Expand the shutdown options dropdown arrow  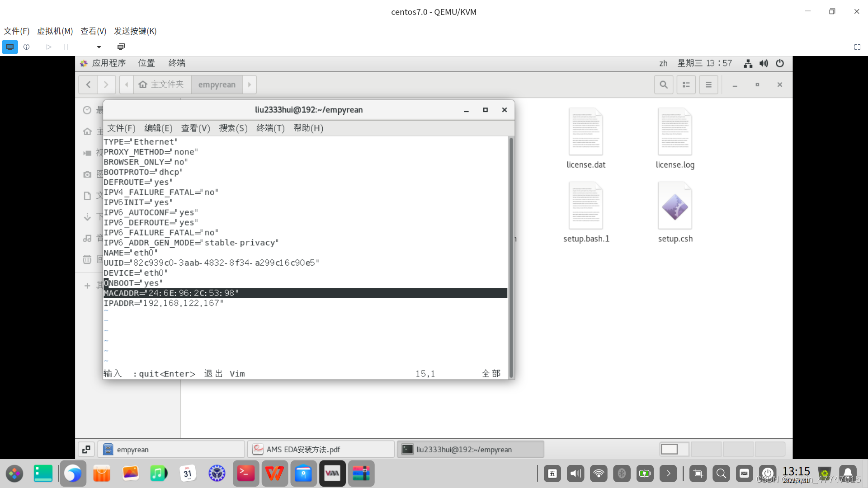click(x=99, y=47)
